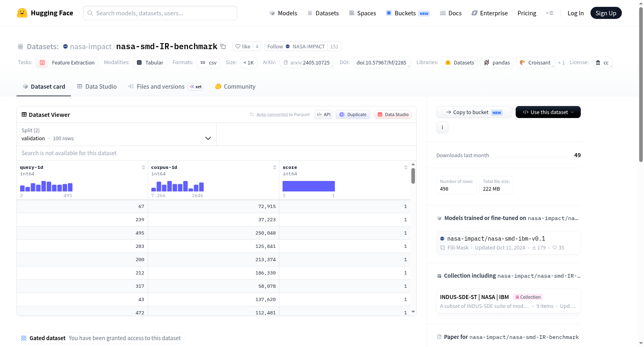Switch to the Community tab
This screenshot has height=347, width=644.
pyautogui.click(x=235, y=87)
